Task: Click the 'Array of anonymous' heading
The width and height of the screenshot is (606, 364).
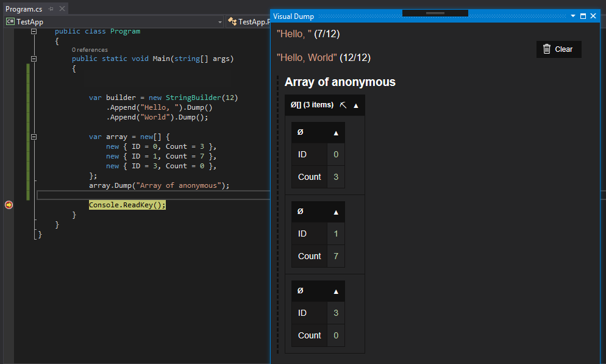Action: click(340, 82)
